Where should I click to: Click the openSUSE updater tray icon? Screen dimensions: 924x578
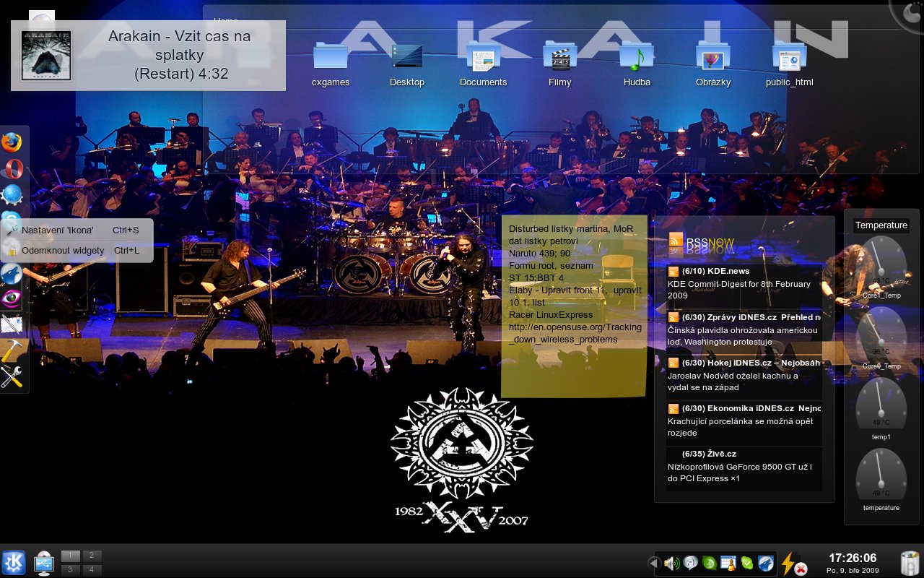click(x=710, y=564)
